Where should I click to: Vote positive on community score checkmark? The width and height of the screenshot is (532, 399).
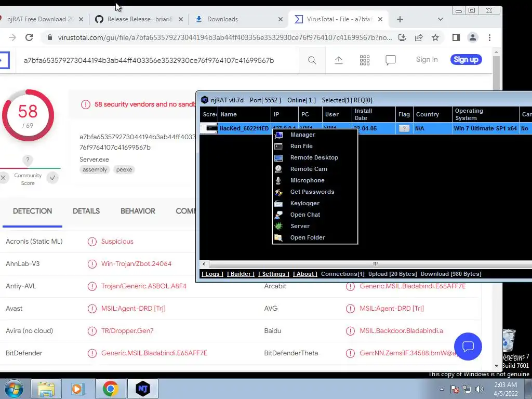pos(52,178)
